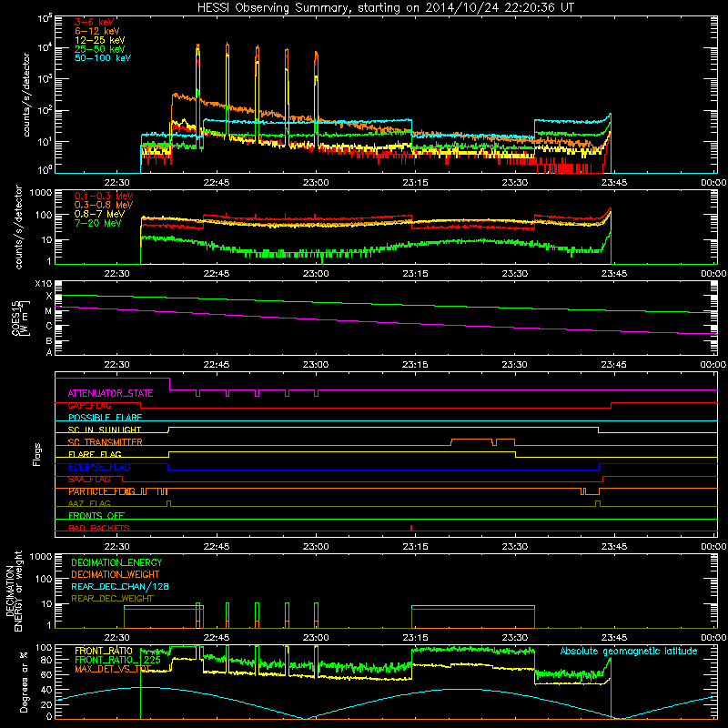This screenshot has width=728, height=728.
Task: Click the 23:00 time label under the MeV plot
Action: coord(316,274)
